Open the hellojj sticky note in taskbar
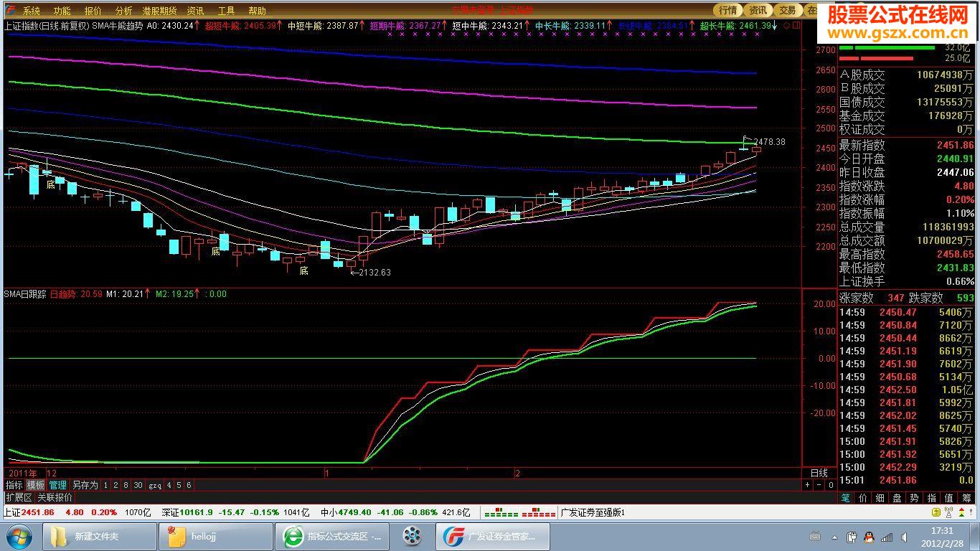Viewport: 980px width, 551px height. (x=216, y=536)
